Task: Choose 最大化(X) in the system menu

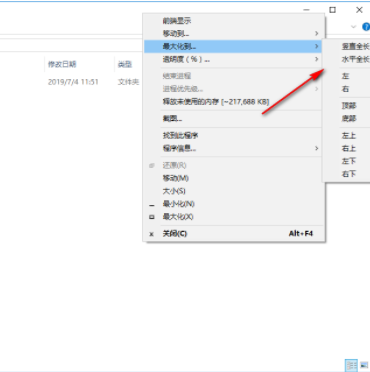Action: [x=233, y=217]
